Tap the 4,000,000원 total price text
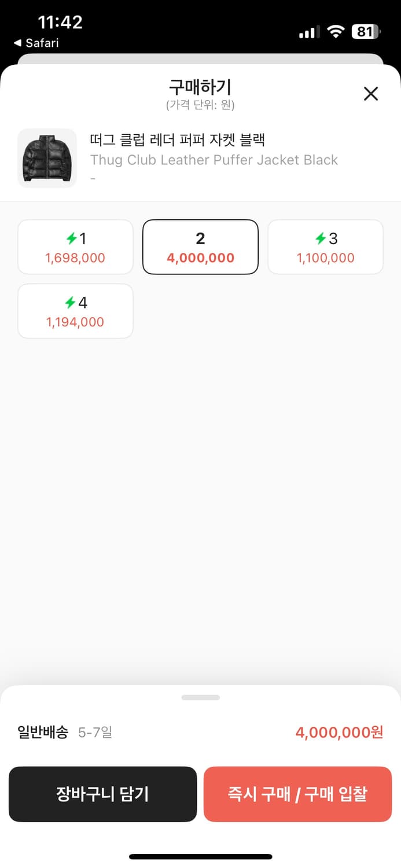 (339, 733)
